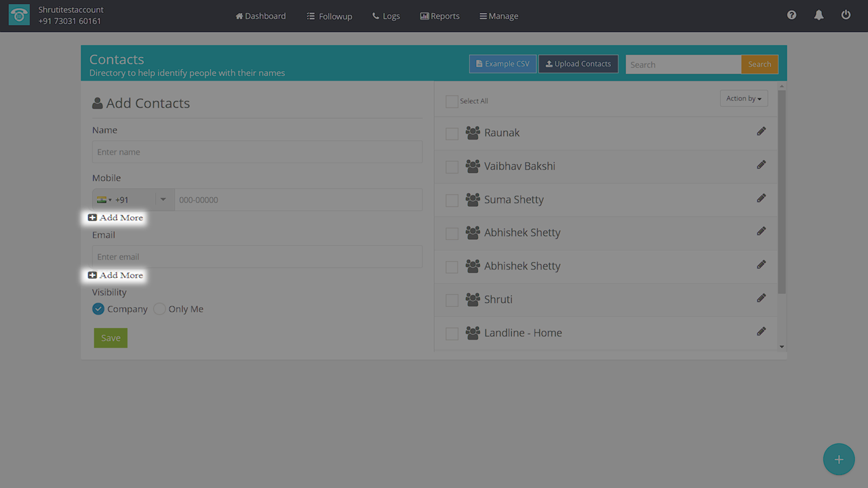Click the pencil icon for Vaibhav Bakshi
The image size is (868, 488).
click(761, 165)
